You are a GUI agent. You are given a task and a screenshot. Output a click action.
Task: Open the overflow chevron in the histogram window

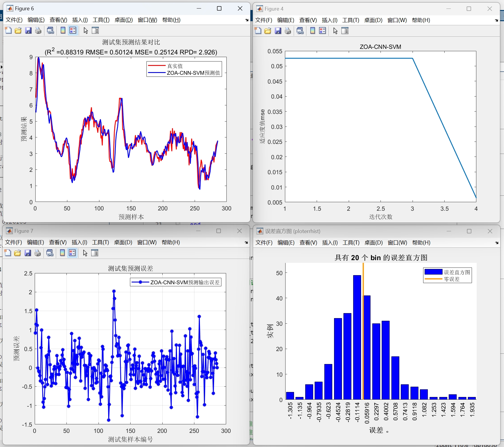pyautogui.click(x=496, y=243)
